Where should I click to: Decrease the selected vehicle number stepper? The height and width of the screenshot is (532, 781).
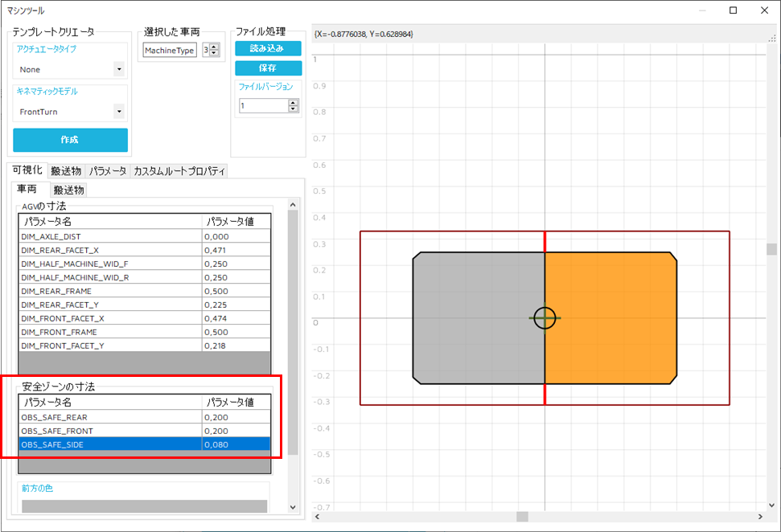pos(214,54)
